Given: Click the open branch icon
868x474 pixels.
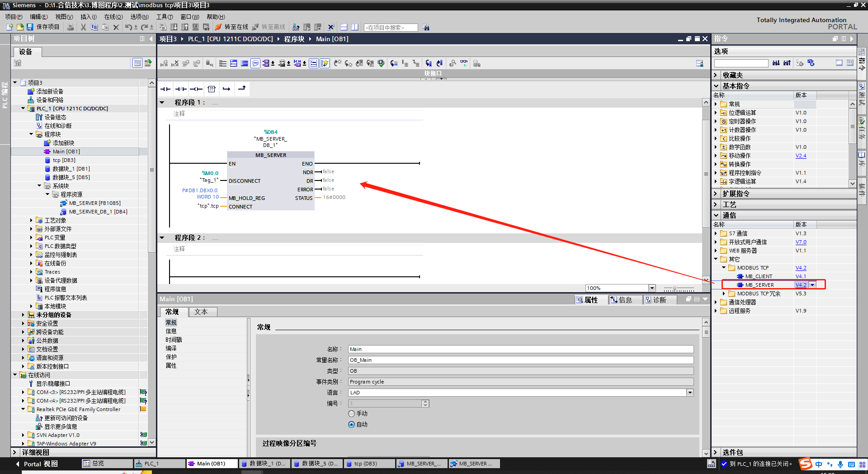Looking at the screenshot, I should click(226, 89).
